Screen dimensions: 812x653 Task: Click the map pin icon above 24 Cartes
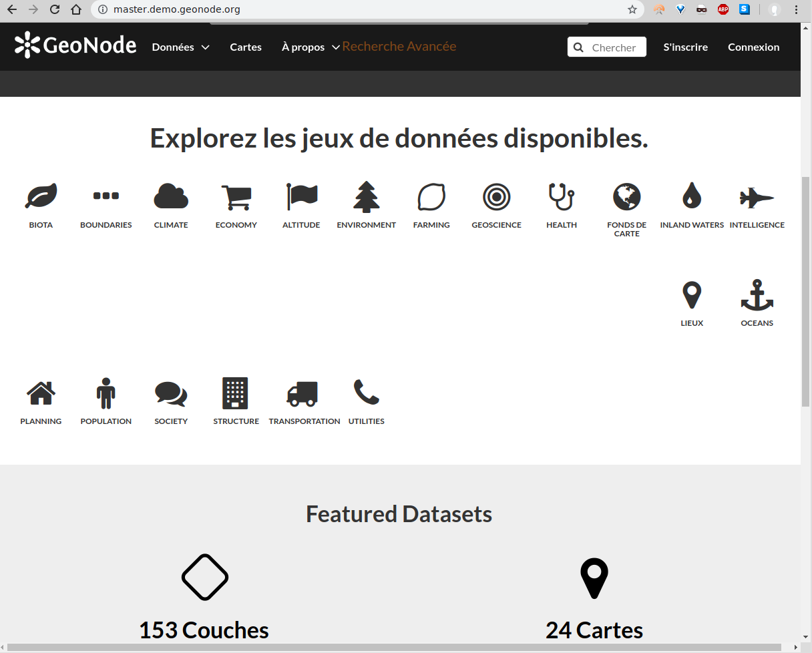tap(594, 578)
